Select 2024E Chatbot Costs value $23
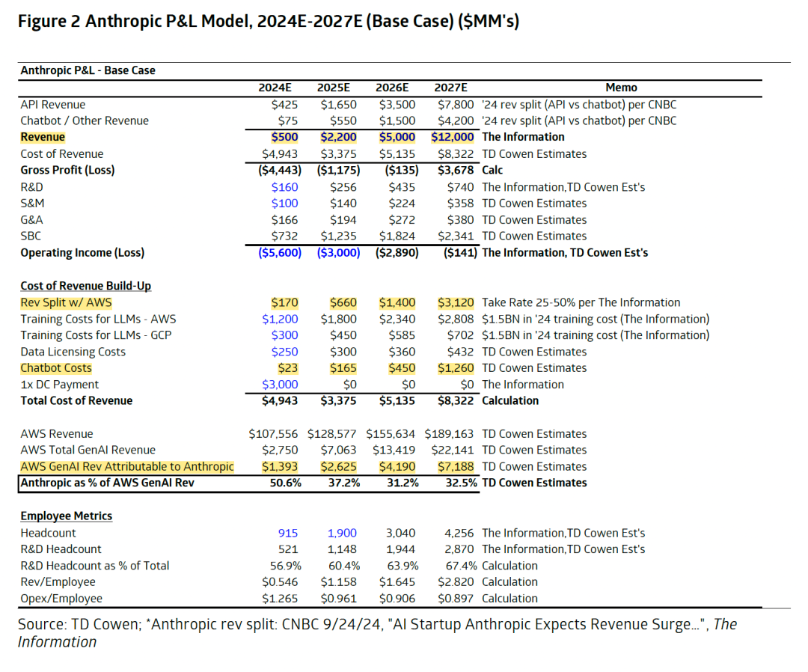808x672 pixels. pyautogui.click(x=287, y=368)
